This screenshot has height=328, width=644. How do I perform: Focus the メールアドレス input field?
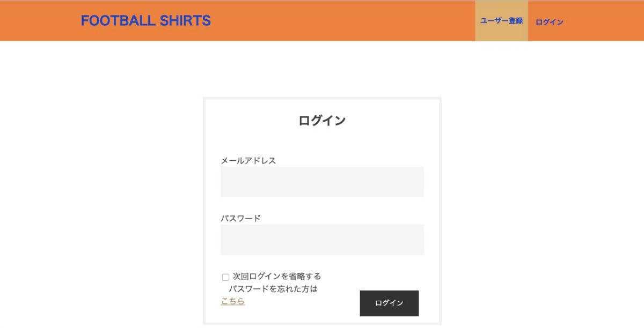point(322,182)
